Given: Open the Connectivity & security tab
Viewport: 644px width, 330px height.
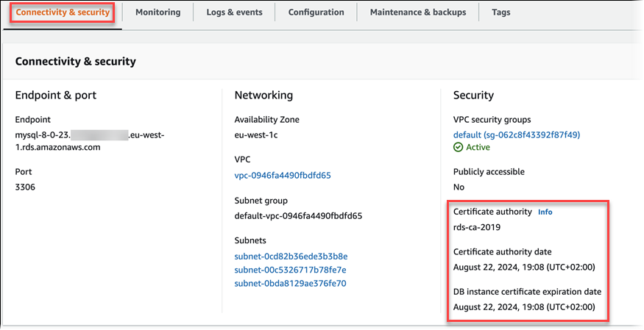Looking at the screenshot, I should pyautogui.click(x=63, y=12).
